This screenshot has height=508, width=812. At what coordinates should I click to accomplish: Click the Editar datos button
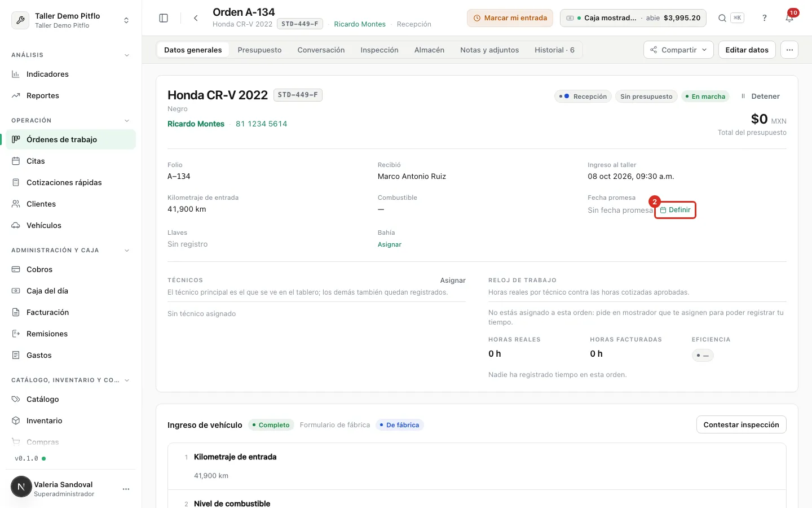click(x=747, y=50)
